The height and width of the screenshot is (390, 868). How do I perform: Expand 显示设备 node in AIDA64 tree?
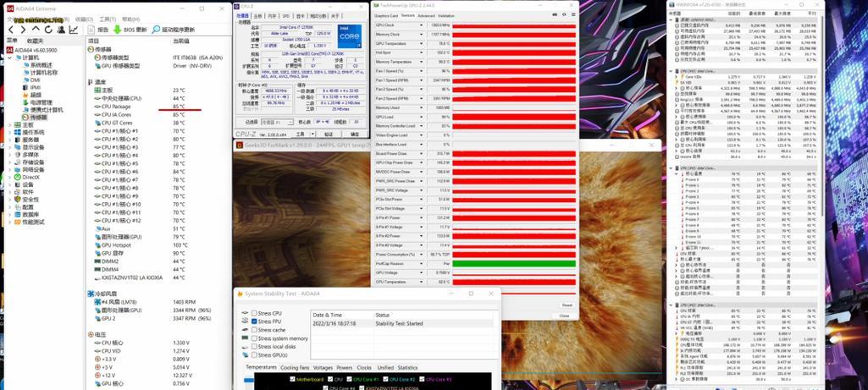[x=9, y=147]
